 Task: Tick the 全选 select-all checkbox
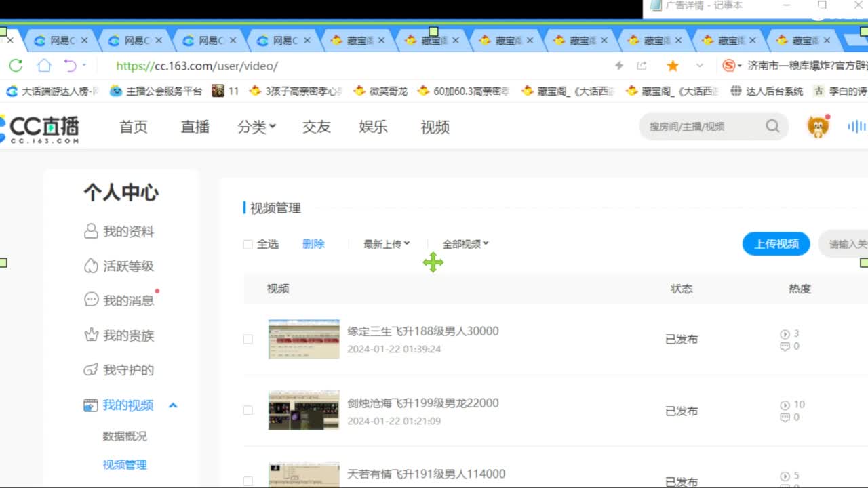[248, 245]
